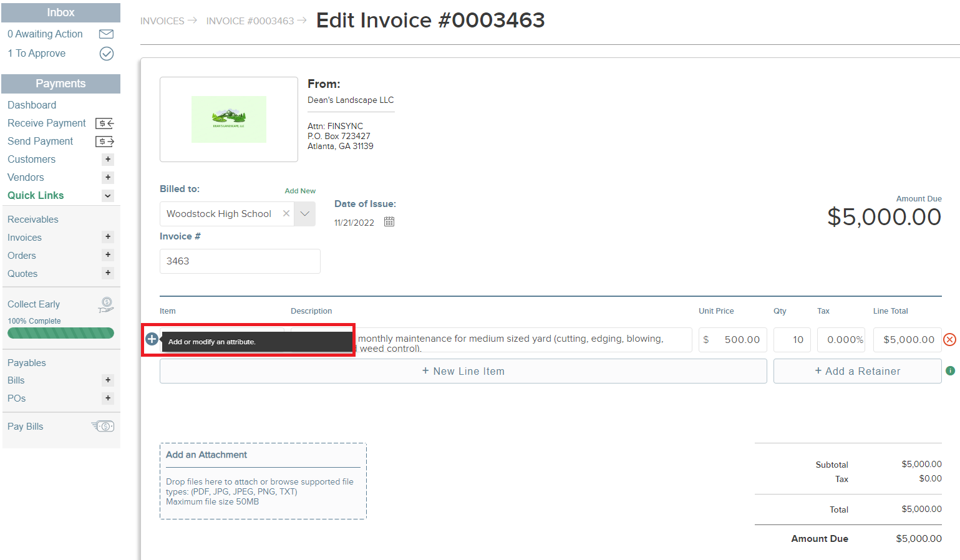
Task: Click the Collect Early hand icon
Action: [x=106, y=305]
